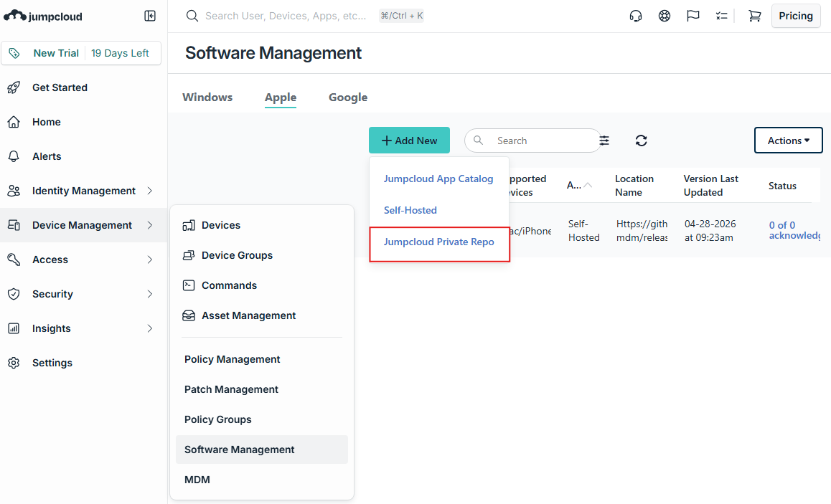Click the Version Last Updated header
This screenshot has height=504, width=831.
coord(710,185)
